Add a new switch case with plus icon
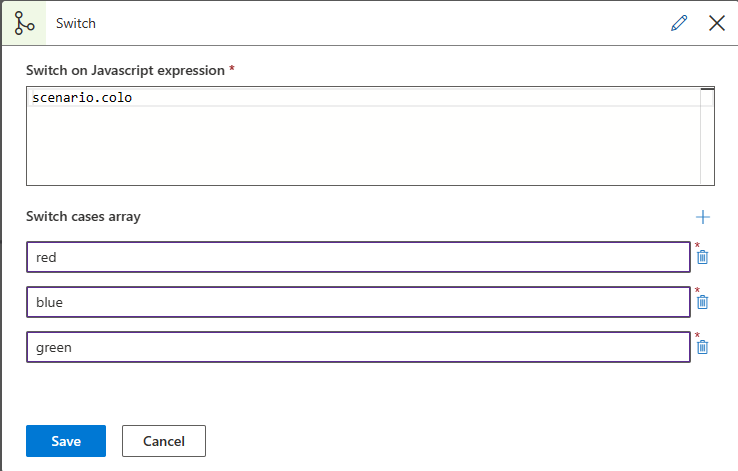738x471 pixels. [x=703, y=217]
